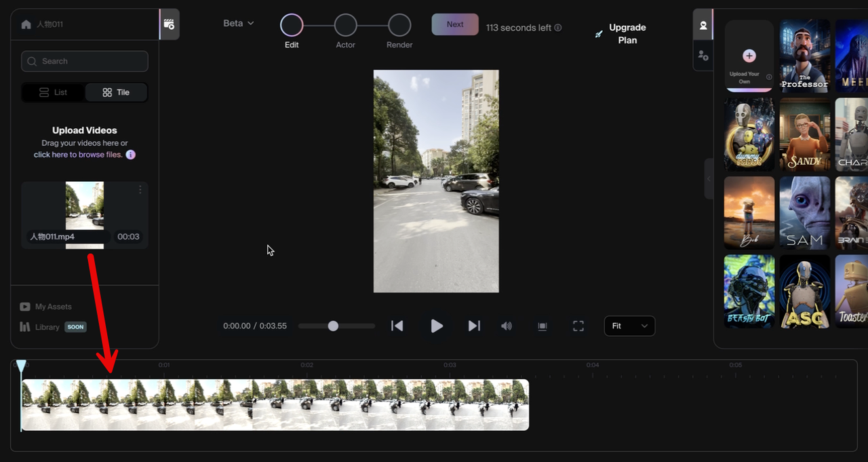Open actor settings panel icon
868x462 pixels.
coord(703,56)
